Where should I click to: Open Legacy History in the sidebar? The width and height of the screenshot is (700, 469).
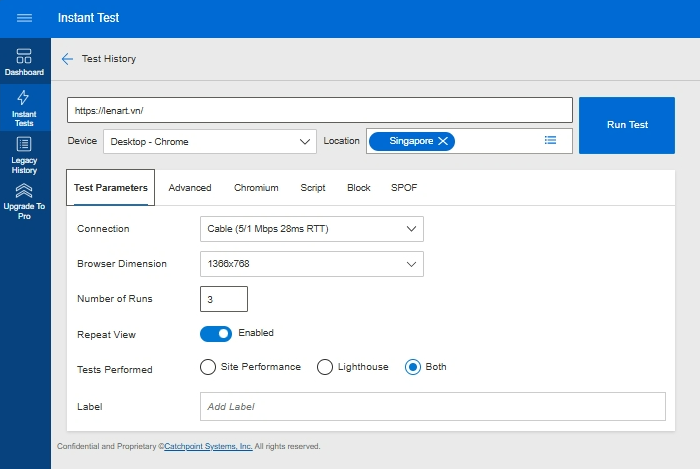(24, 154)
